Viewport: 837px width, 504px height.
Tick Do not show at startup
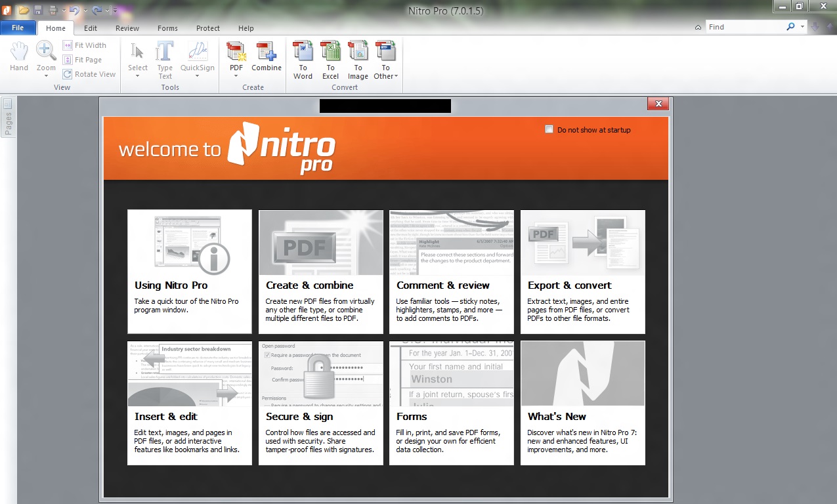549,129
